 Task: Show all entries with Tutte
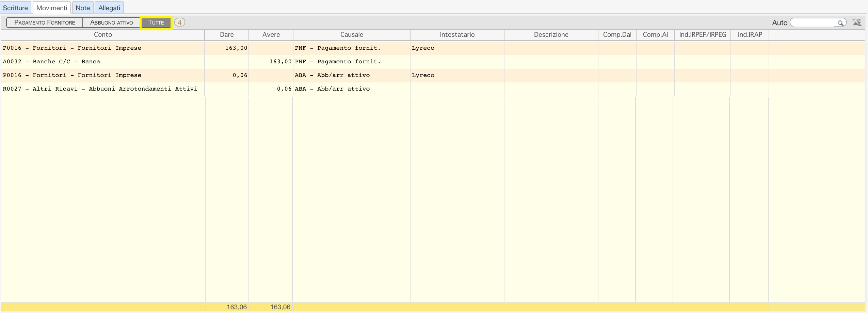click(x=156, y=22)
